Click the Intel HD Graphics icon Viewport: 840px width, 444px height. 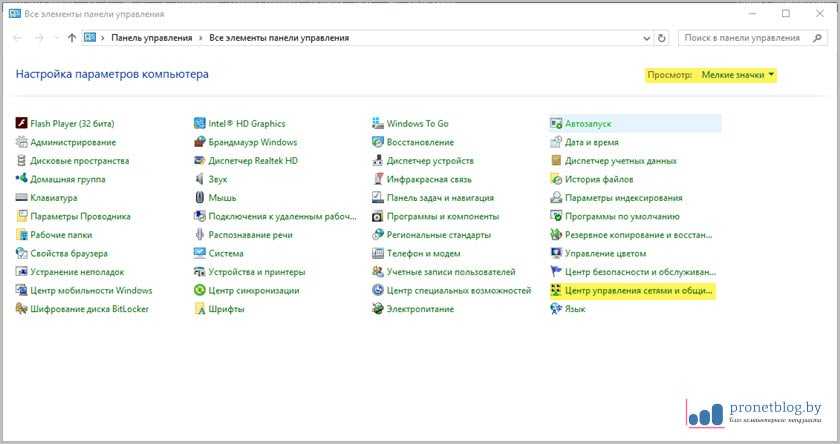pos(200,124)
